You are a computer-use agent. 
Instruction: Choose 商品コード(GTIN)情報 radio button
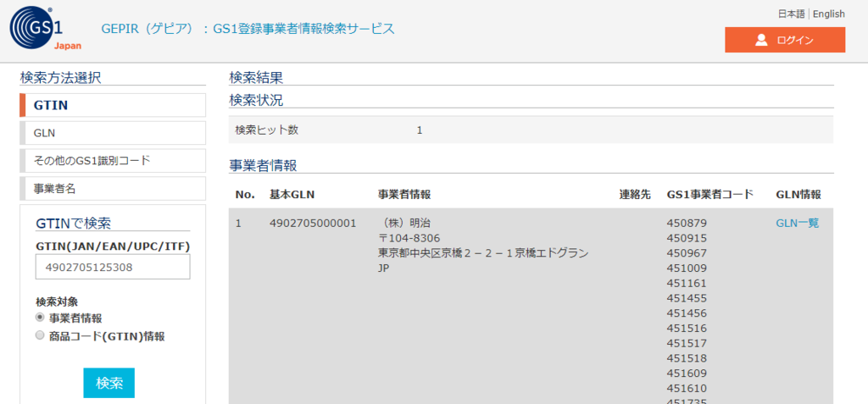point(39,335)
